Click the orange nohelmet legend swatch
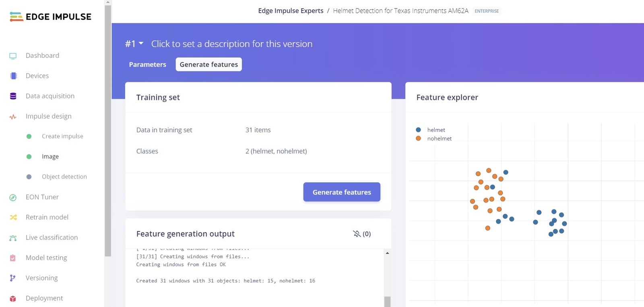The width and height of the screenshot is (644, 307). tap(418, 138)
